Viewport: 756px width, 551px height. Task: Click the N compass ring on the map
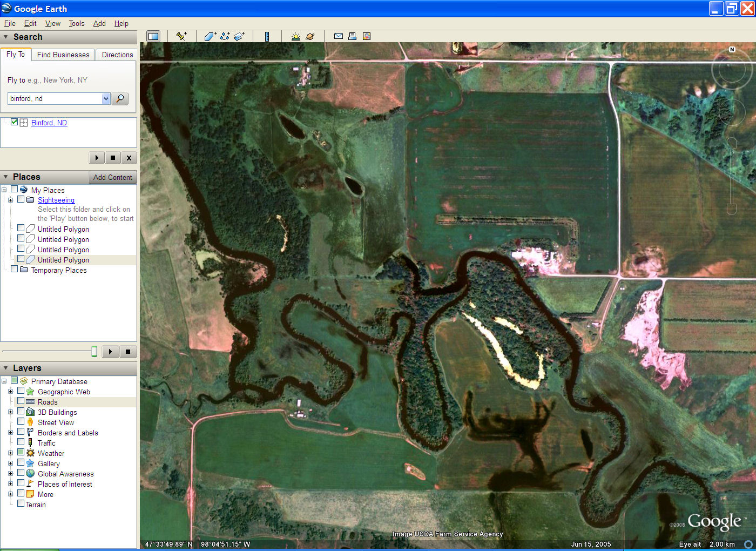[732, 69]
